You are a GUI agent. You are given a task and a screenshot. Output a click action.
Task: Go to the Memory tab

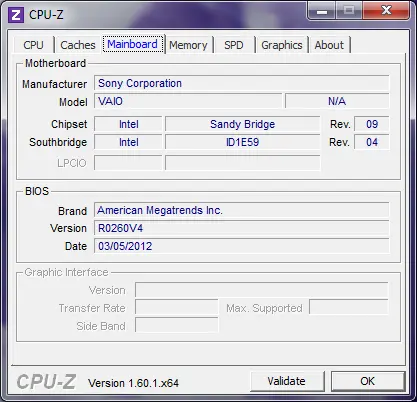[x=188, y=45]
